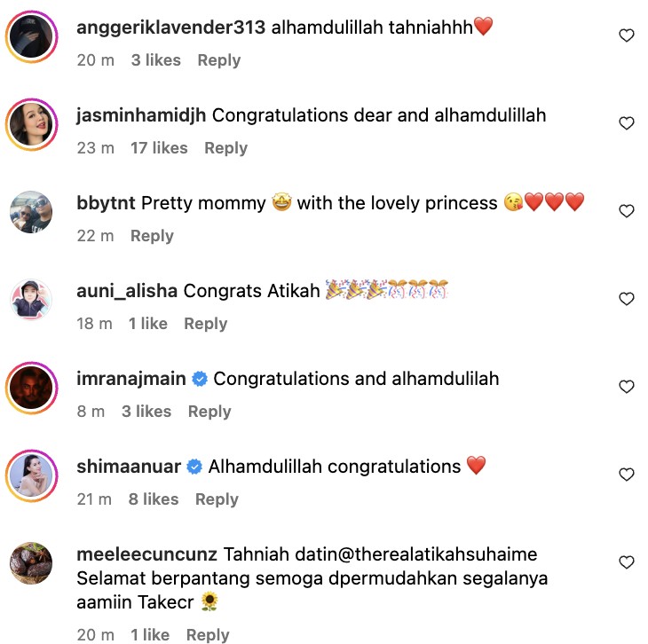
Task: View the 8 likes on shimaanuar's comment
Action: 154,499
